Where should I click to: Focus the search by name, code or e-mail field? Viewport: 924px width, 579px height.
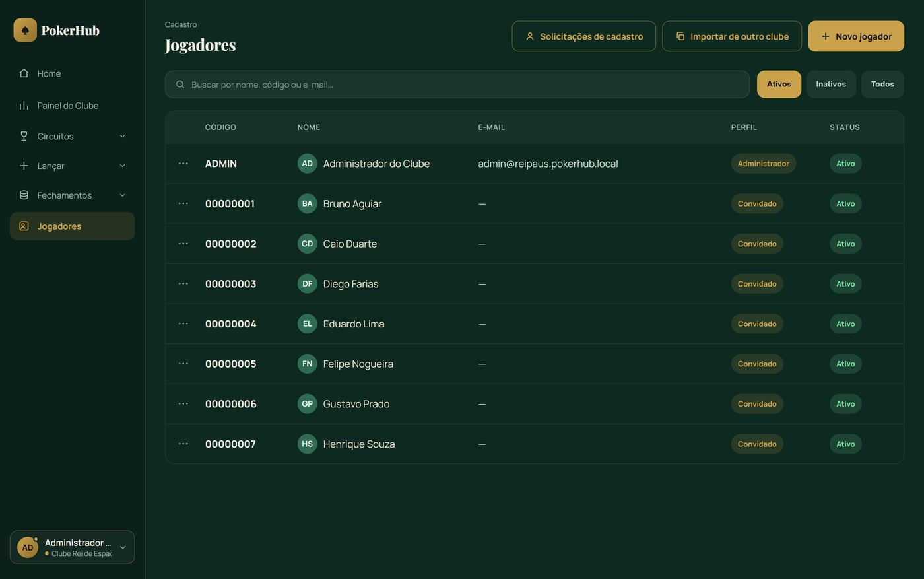(x=457, y=85)
